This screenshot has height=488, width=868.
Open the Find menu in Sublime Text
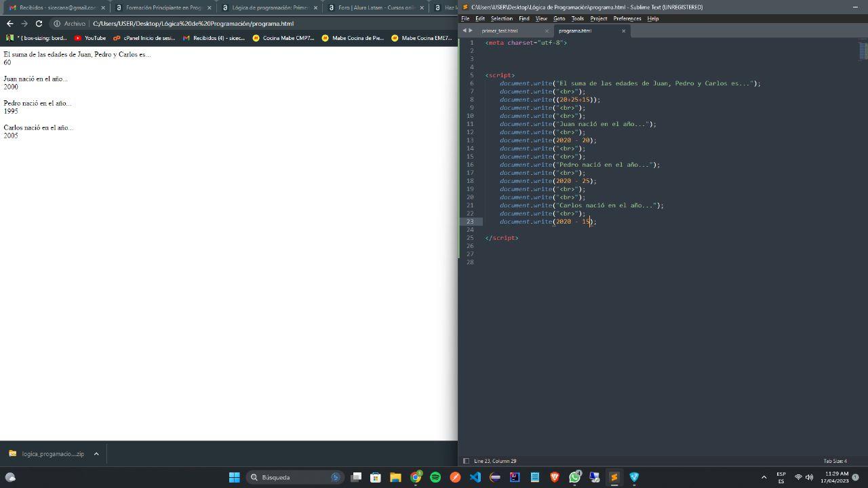pyautogui.click(x=524, y=18)
